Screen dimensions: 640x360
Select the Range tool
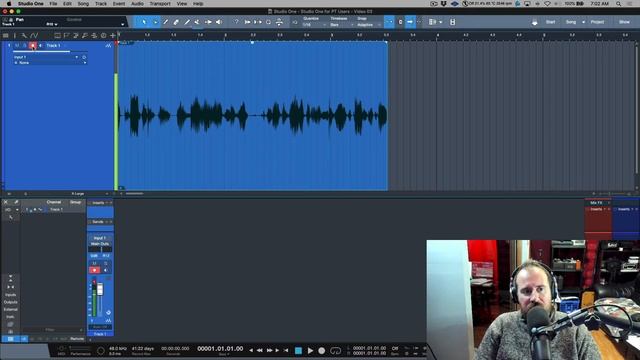[155, 22]
